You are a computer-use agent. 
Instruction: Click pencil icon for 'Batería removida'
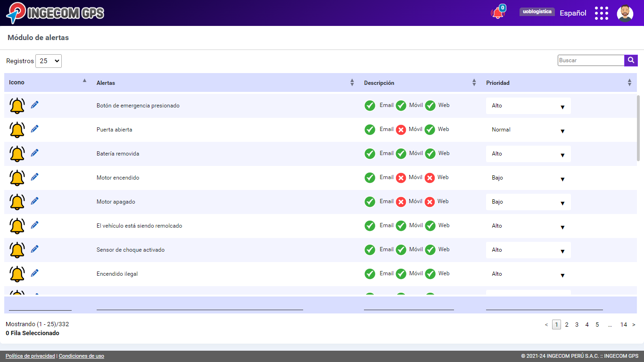[34, 153]
